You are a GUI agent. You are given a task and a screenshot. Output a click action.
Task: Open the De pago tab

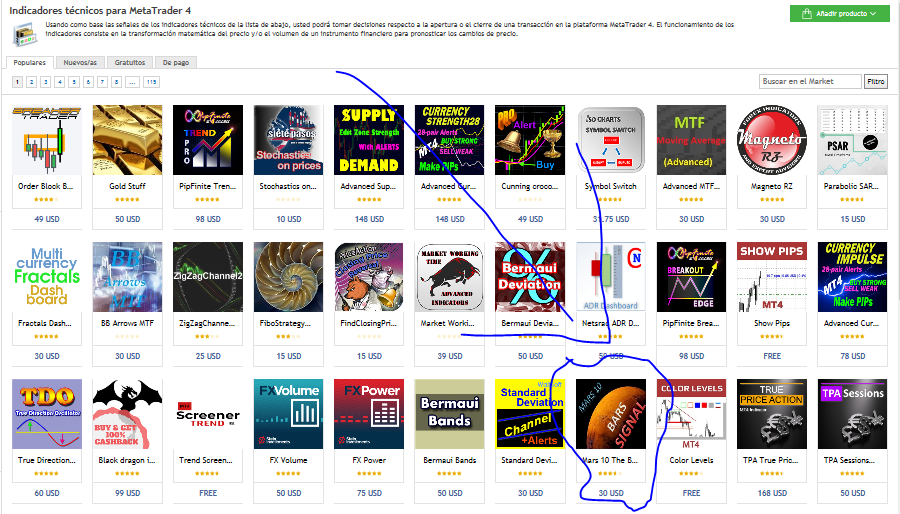point(176,63)
